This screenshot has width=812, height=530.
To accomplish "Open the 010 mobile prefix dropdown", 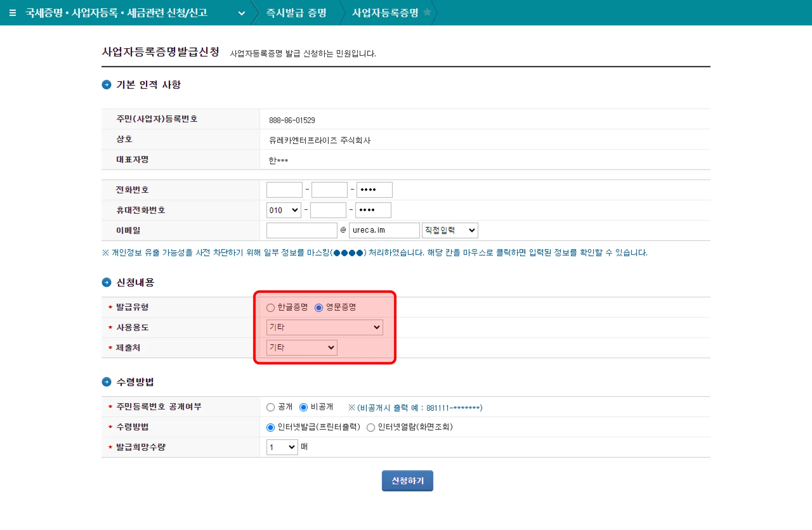I will pyautogui.click(x=283, y=210).
